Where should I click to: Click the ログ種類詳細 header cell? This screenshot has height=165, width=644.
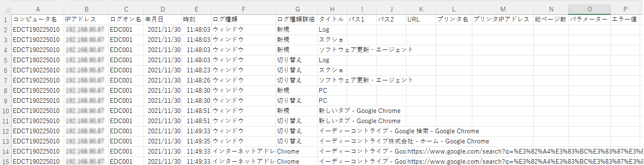tap(297, 19)
